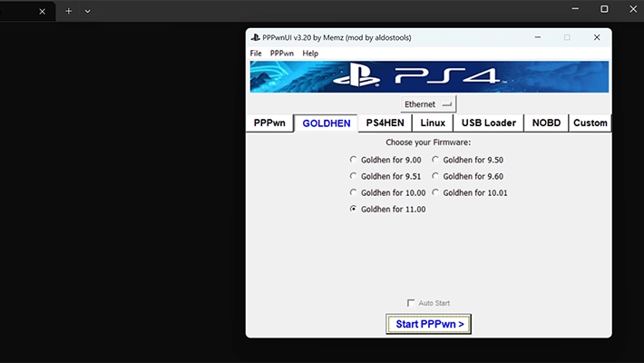This screenshot has height=363, width=644.
Task: Open the Help menu
Action: click(x=310, y=54)
